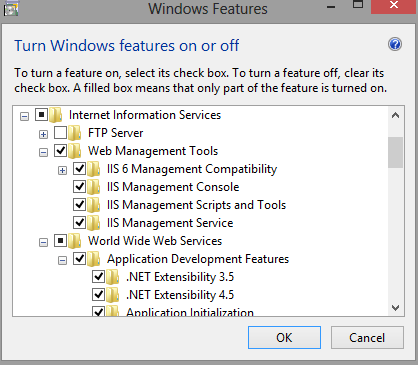Click the feature list scrollbar thumb
The height and width of the screenshot is (365, 418).
(x=396, y=152)
